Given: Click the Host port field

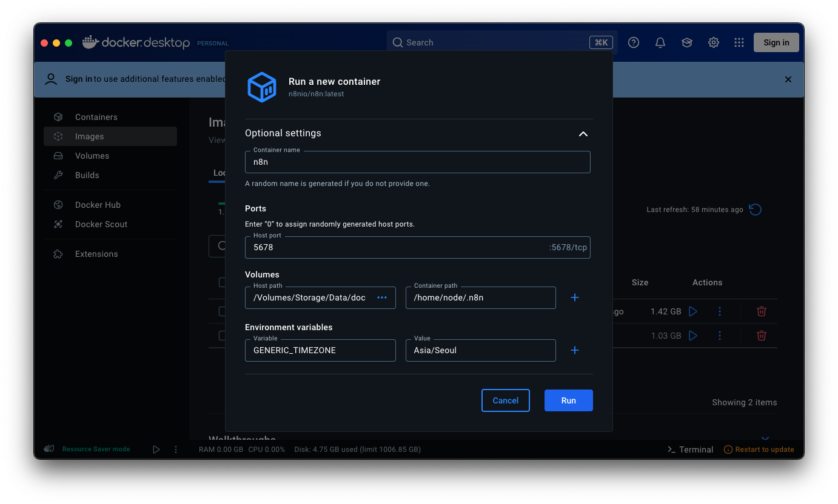Looking at the screenshot, I should (418, 247).
